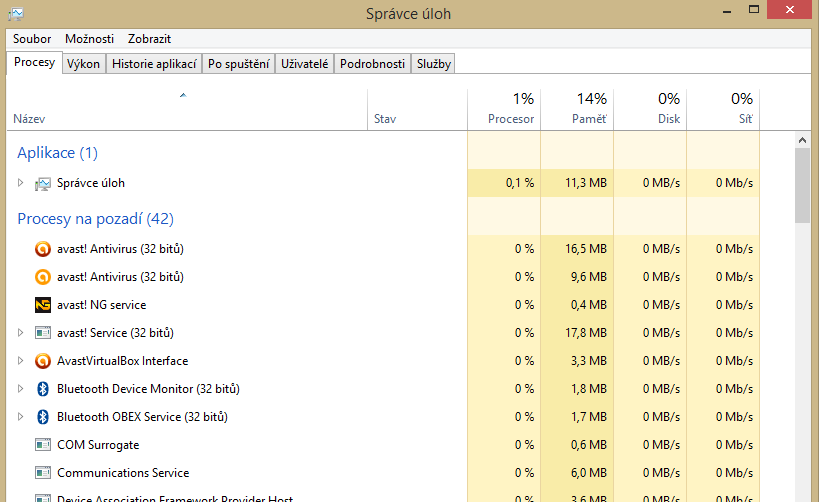Screen dimensions: 819x503
Task: Open the Soubor menu
Action: [32, 39]
